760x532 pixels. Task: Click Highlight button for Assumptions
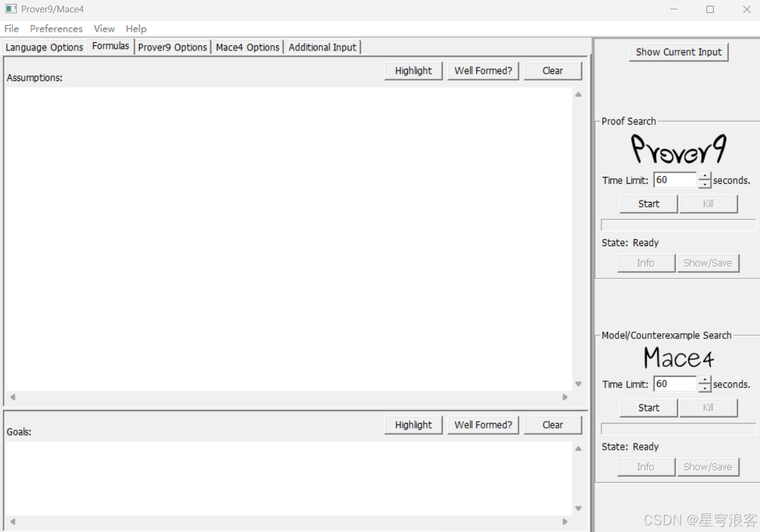tap(413, 71)
